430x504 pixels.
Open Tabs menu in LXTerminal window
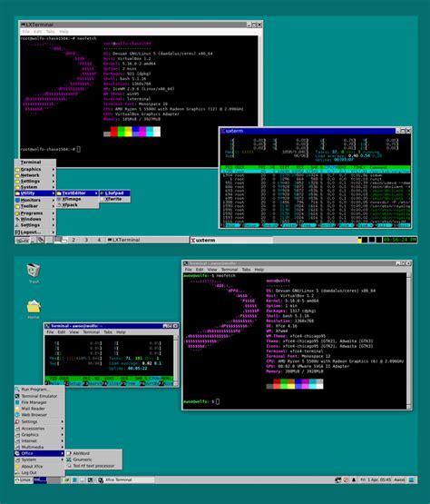tap(51, 32)
